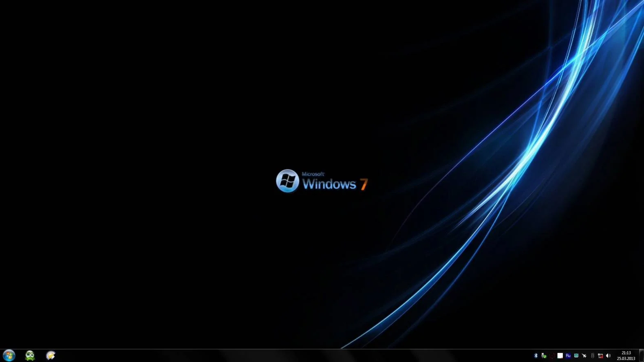Click the white square tray icon
The width and height of the screenshot is (644, 362).
tap(560, 356)
